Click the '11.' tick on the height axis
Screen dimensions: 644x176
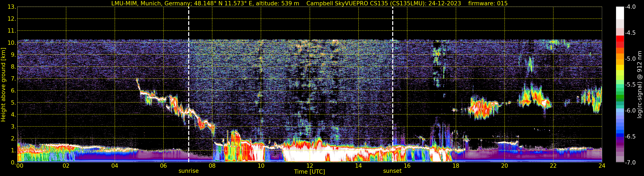pos(12,31)
